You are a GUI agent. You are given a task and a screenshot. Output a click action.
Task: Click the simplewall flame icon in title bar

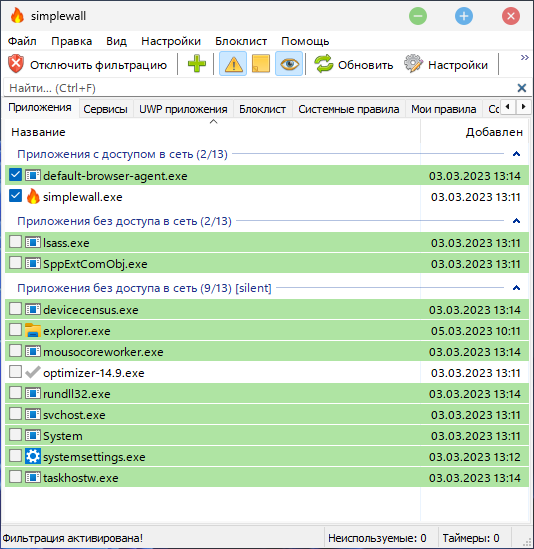[17, 16]
